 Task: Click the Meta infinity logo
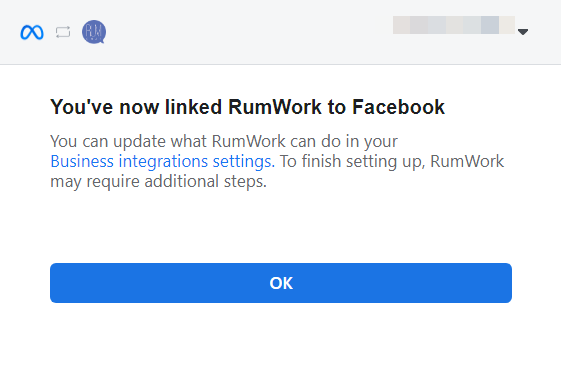pyautogui.click(x=32, y=32)
